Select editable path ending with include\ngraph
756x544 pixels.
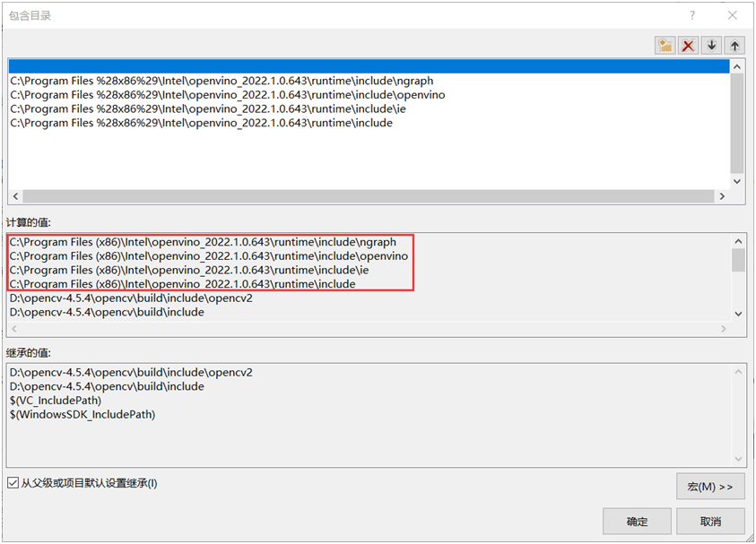coord(222,81)
